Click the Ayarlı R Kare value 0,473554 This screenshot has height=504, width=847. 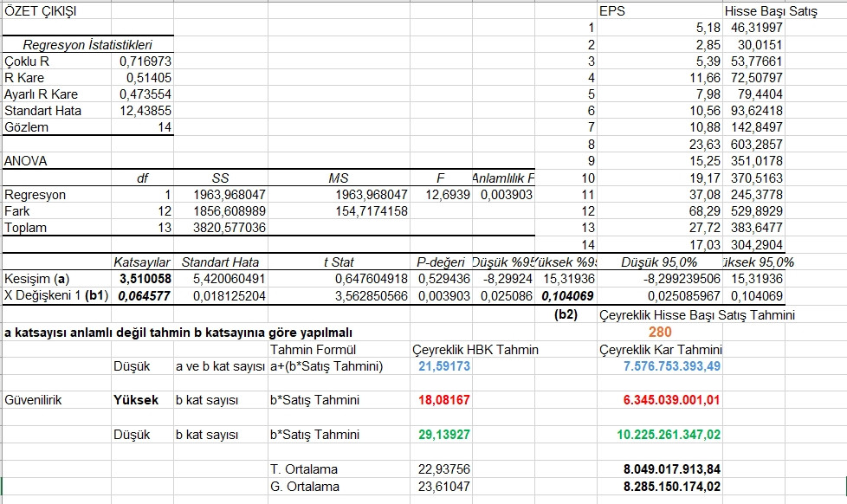coord(145,94)
